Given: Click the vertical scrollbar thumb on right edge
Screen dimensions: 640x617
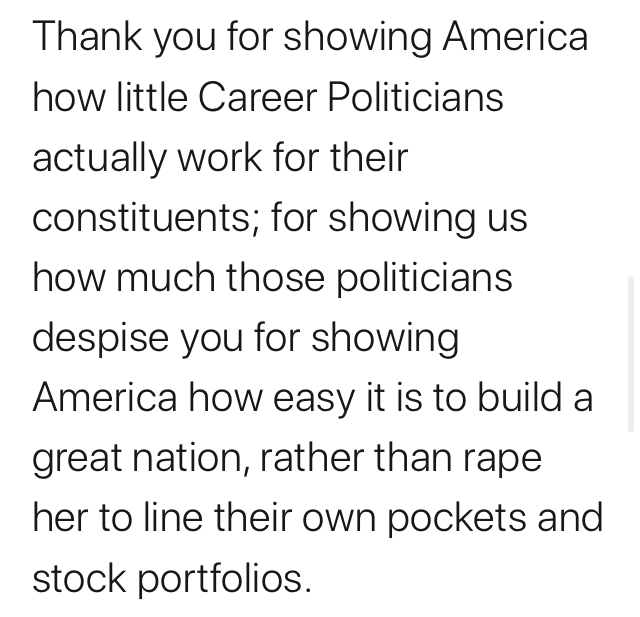Looking at the screenshot, I should coord(631,353).
